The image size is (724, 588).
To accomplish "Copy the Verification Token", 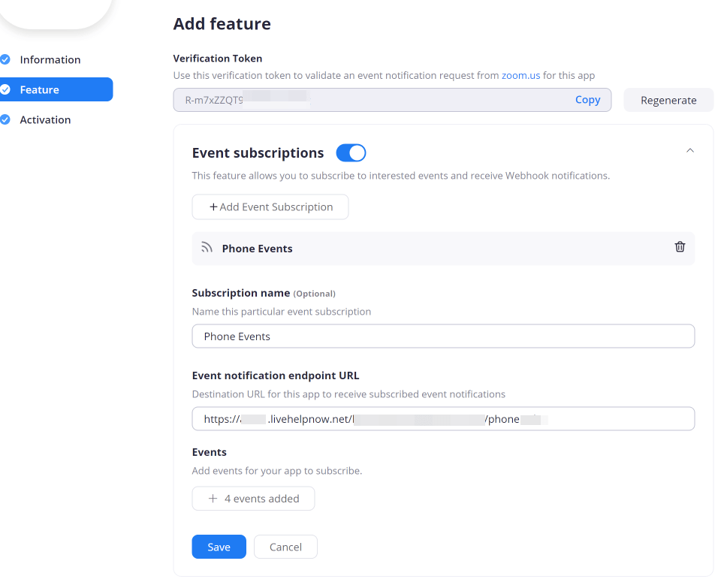I will (x=588, y=99).
